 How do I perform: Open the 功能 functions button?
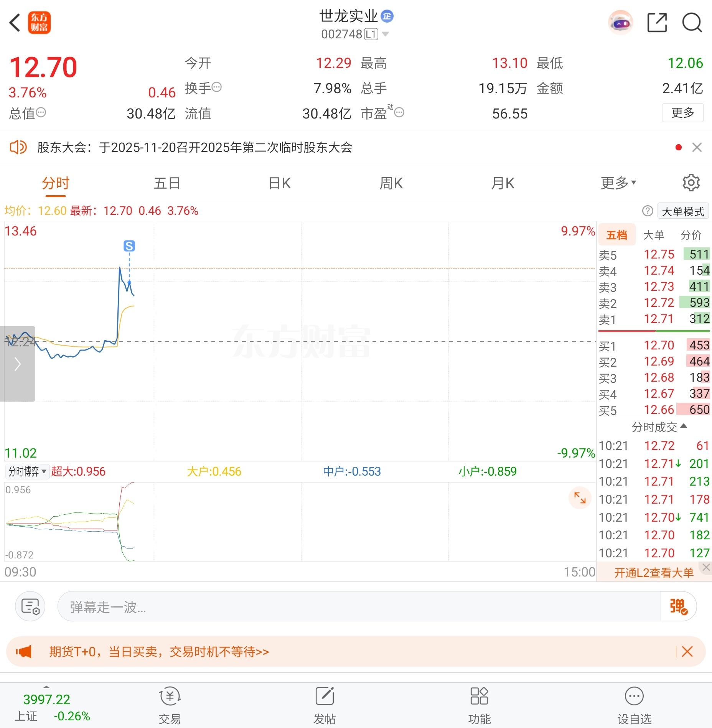click(480, 706)
